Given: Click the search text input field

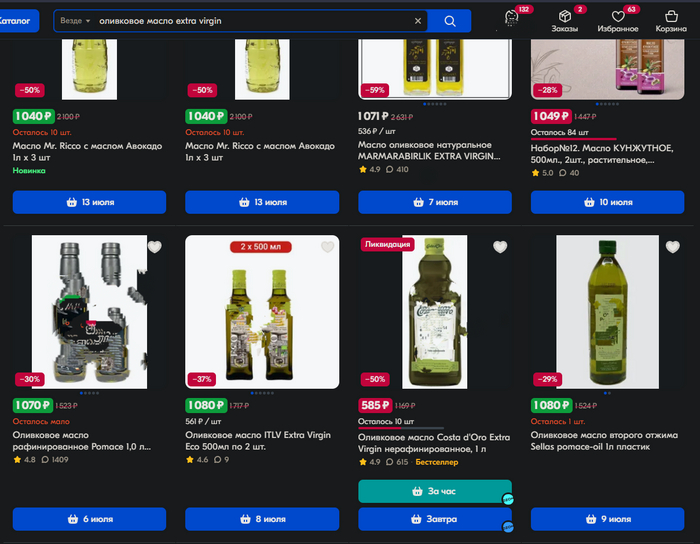Looking at the screenshot, I should 252,21.
